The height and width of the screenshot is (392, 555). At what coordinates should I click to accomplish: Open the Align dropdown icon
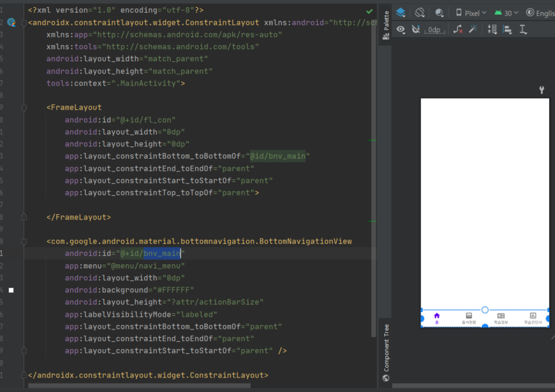(x=508, y=30)
